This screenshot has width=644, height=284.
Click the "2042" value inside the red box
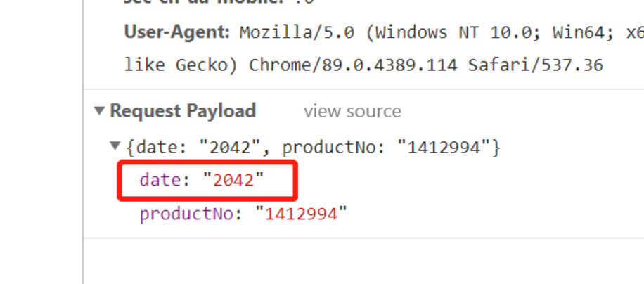click(233, 180)
